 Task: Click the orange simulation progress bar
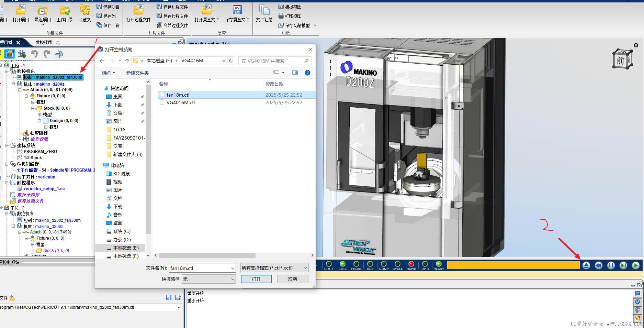coord(513,265)
